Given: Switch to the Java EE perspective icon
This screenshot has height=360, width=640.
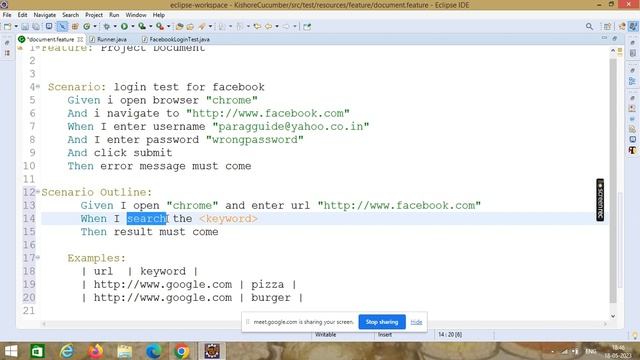Looking at the screenshot, I should pyautogui.click(x=622, y=27).
